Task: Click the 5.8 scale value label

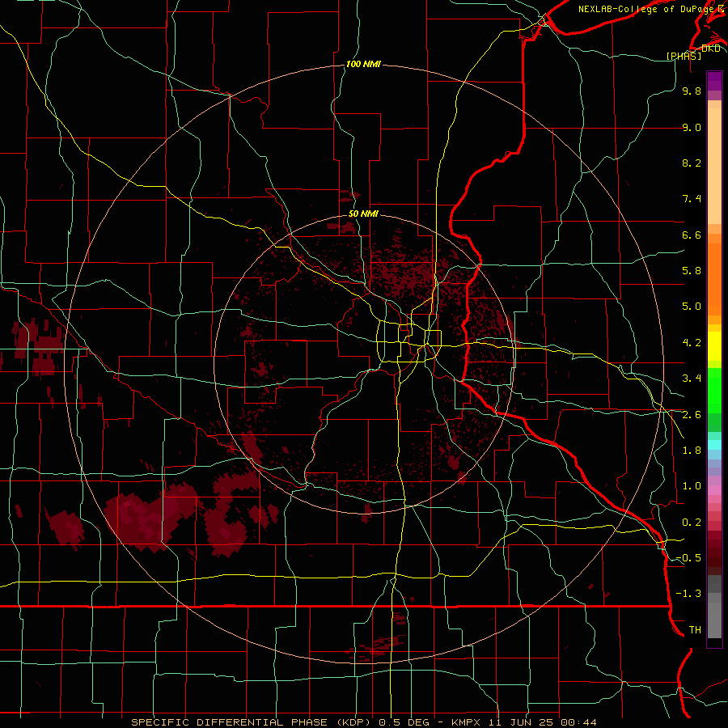Action: pos(692,271)
